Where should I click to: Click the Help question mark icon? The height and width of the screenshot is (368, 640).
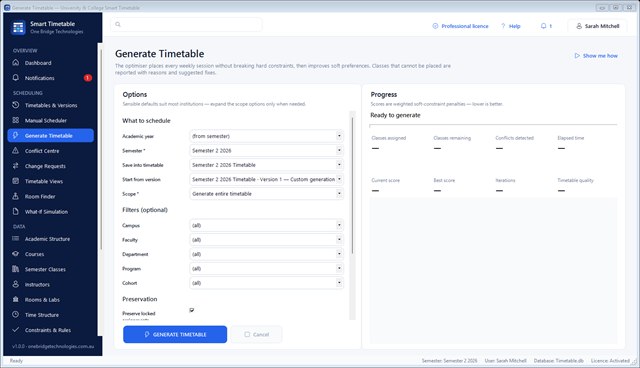(503, 26)
